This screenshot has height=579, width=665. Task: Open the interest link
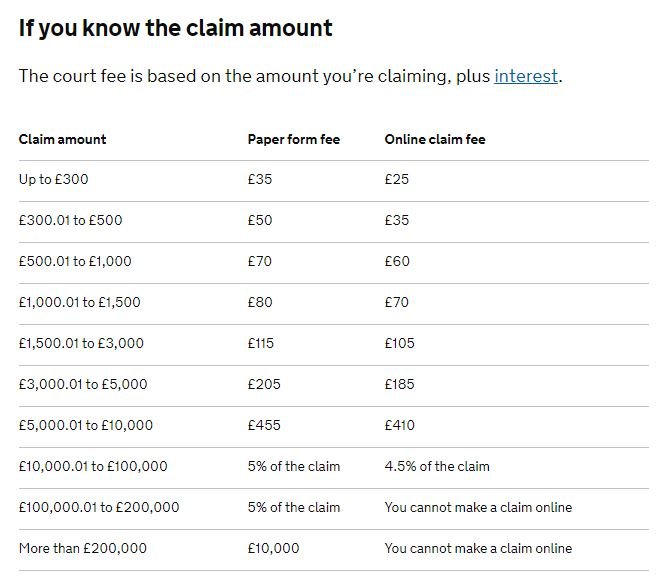(x=526, y=76)
